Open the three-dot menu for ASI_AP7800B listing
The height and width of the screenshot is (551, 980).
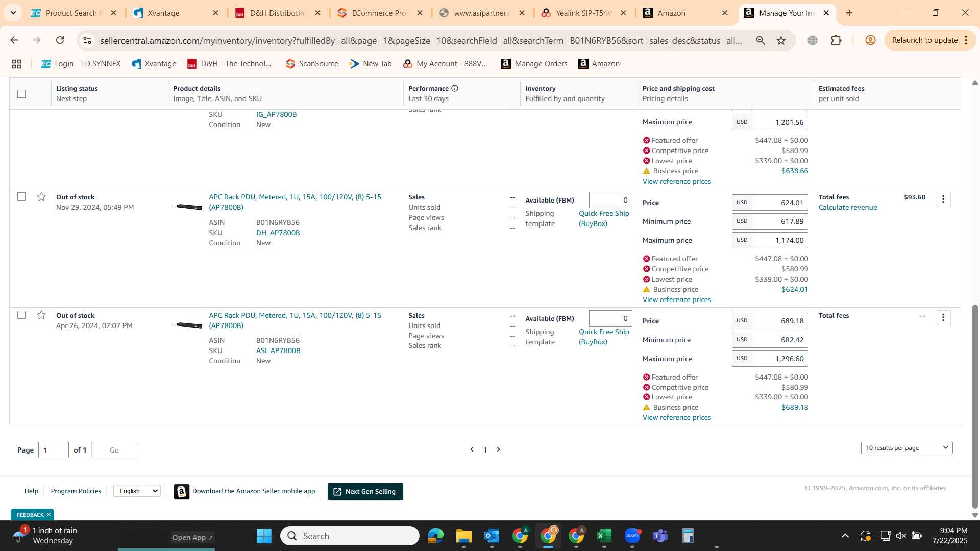(943, 318)
